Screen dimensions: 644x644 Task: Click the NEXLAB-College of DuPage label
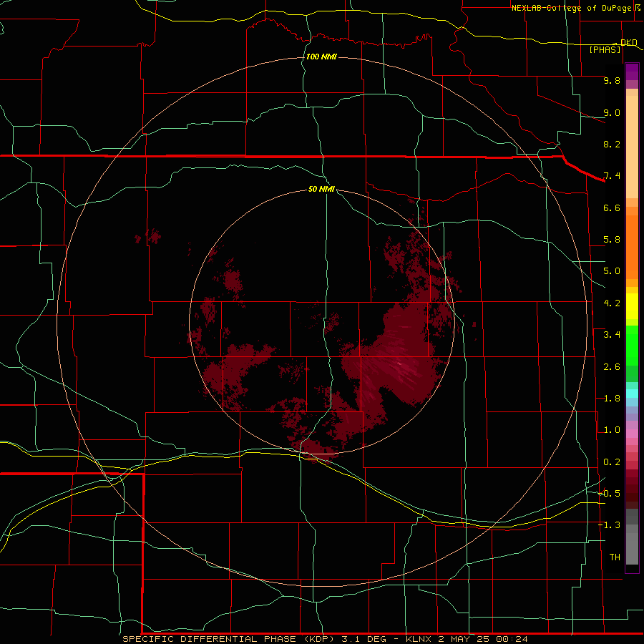[x=571, y=8]
